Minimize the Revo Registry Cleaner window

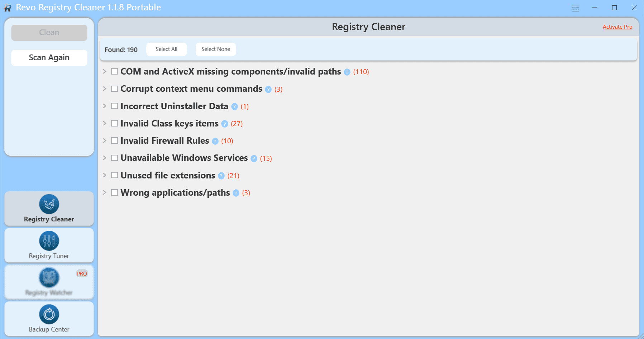pyautogui.click(x=595, y=8)
